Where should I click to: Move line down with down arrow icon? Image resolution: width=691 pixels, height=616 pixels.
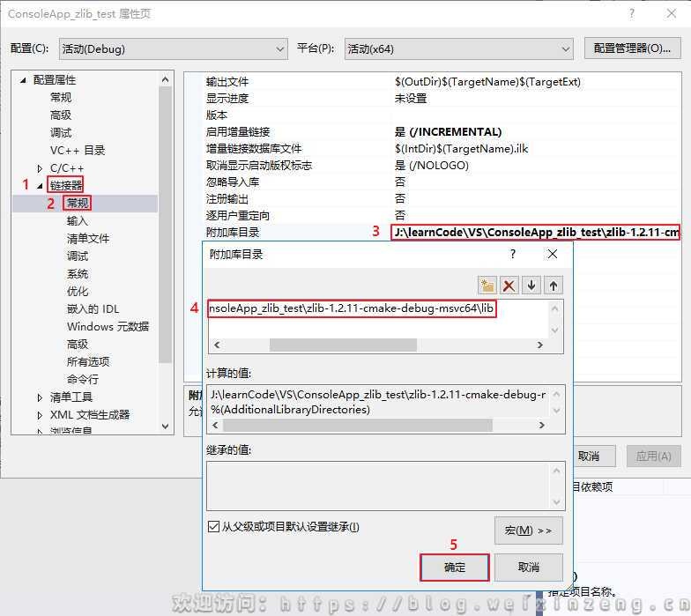(x=531, y=286)
